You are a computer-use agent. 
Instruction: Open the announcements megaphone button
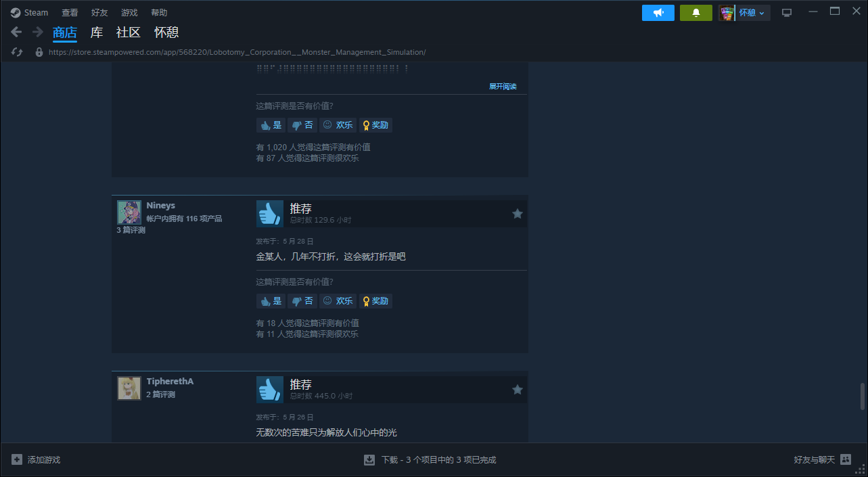pos(658,13)
